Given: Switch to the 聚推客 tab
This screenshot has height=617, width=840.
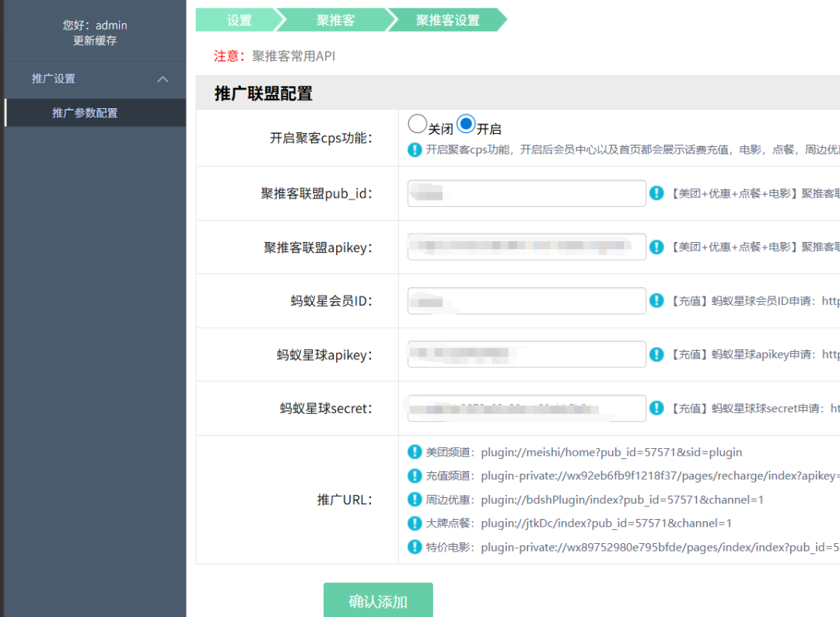Looking at the screenshot, I should [335, 19].
